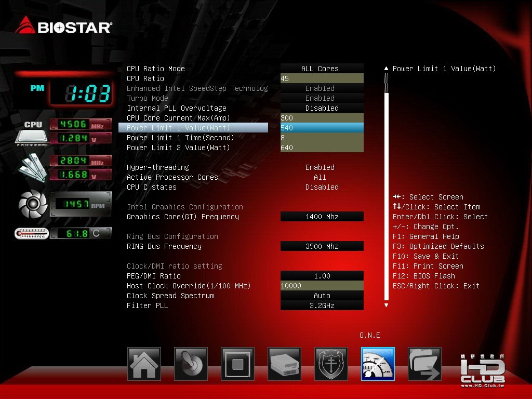Toggle Hyper-threading Enabled value
This screenshot has width=532, height=399.
pyautogui.click(x=320, y=167)
